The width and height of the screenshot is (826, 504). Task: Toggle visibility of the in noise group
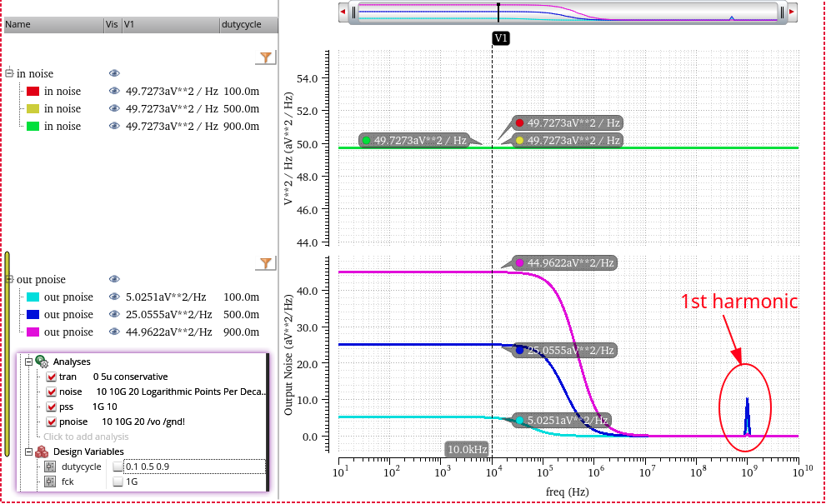click(114, 73)
